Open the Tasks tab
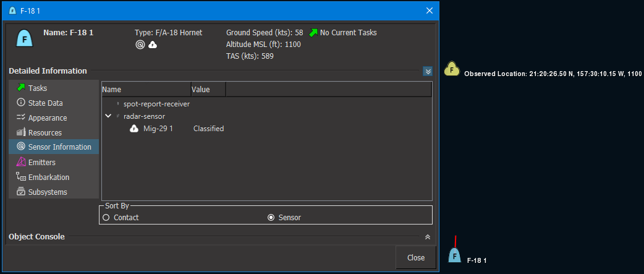This screenshot has height=274, width=644. click(38, 88)
